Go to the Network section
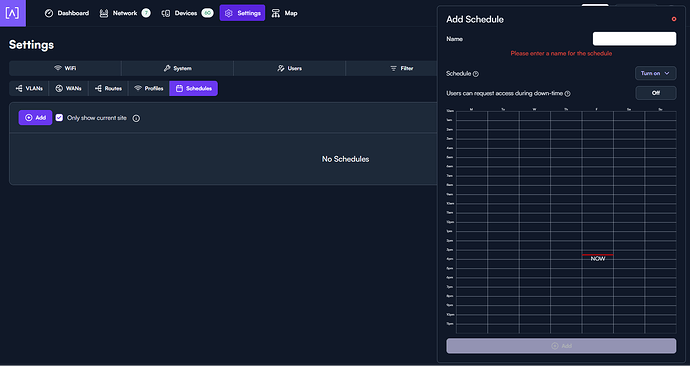 tap(125, 13)
